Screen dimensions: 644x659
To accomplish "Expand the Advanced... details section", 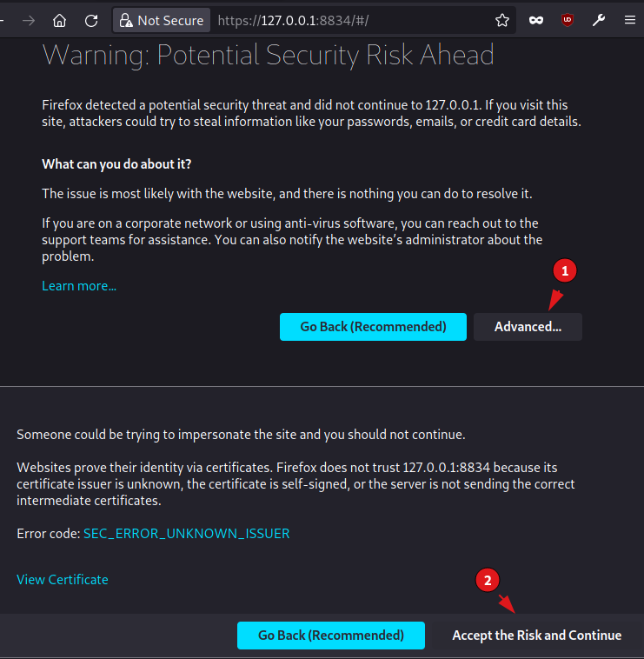I will click(528, 327).
